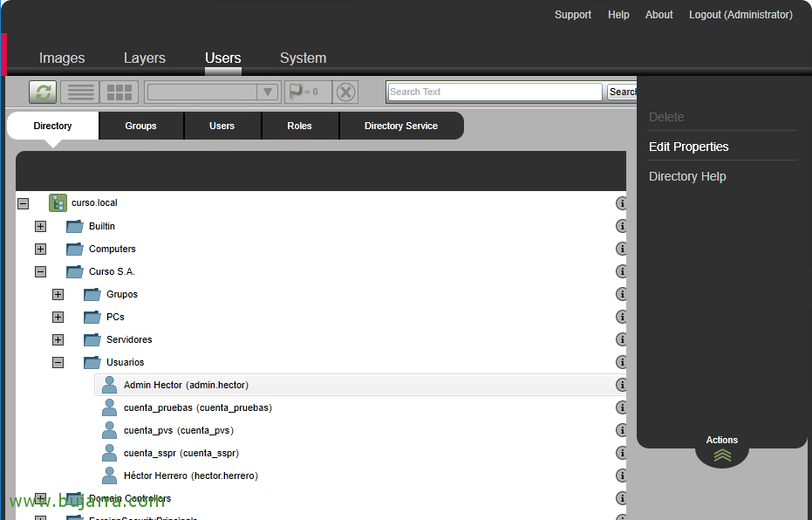Open the toolbar filter dropdown

[212, 92]
